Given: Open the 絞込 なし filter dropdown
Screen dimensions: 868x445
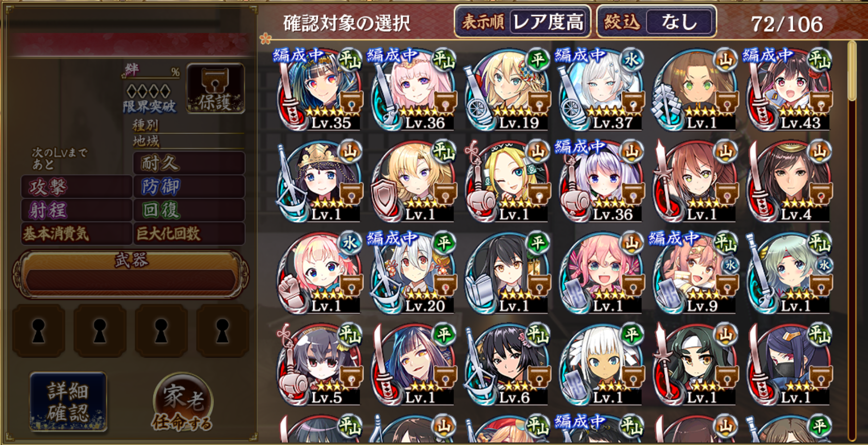Looking at the screenshot, I should [656, 22].
